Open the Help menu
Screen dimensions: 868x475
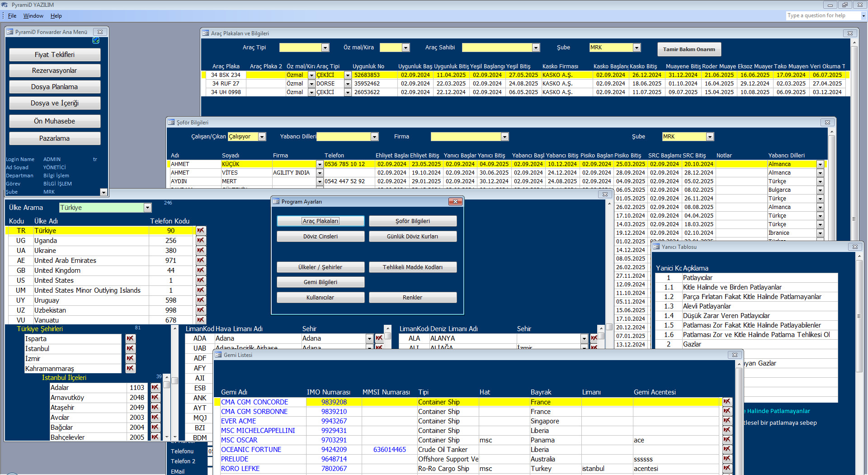[56, 16]
